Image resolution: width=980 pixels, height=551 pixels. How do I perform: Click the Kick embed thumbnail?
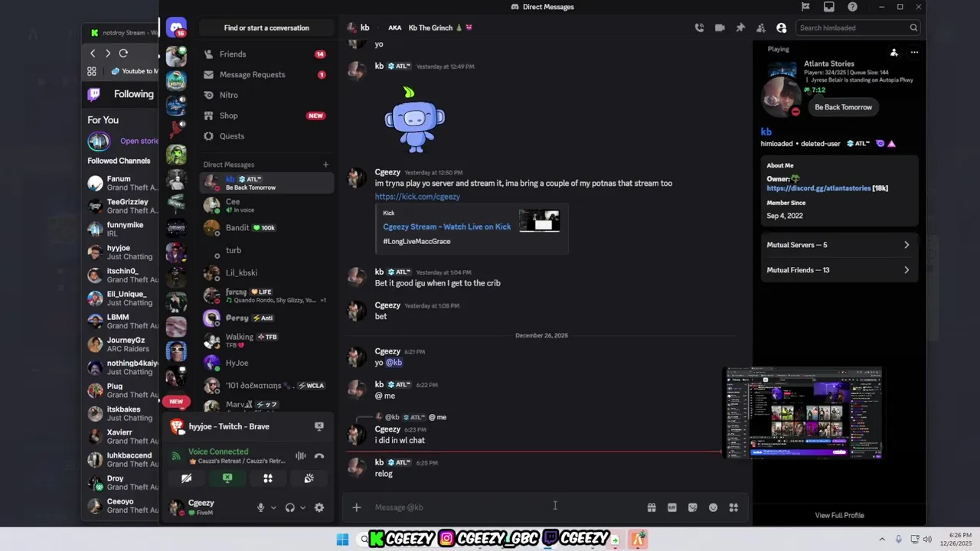539,220
